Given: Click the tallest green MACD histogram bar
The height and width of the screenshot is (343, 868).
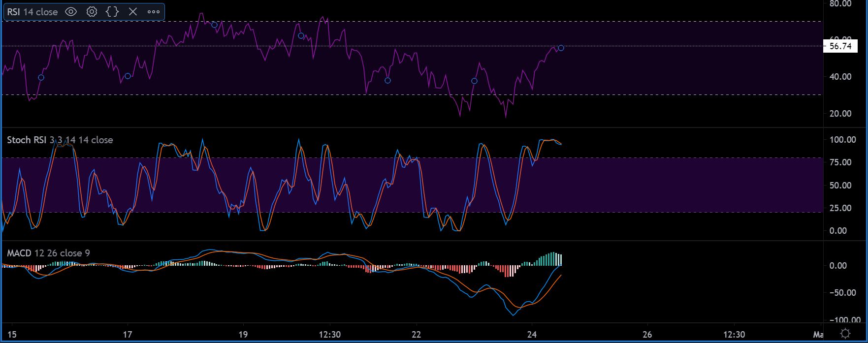Looking at the screenshot, I should coord(553,259).
